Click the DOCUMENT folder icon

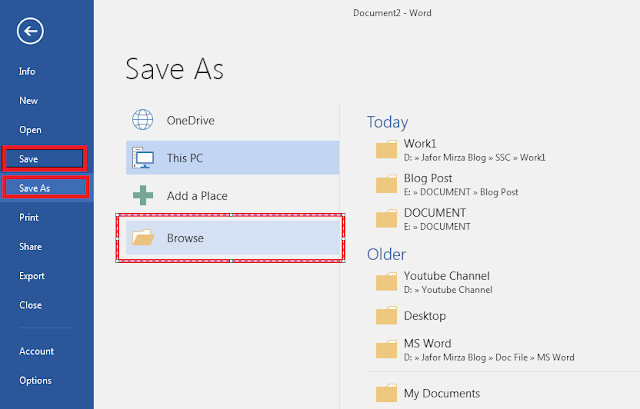pyautogui.click(x=386, y=218)
